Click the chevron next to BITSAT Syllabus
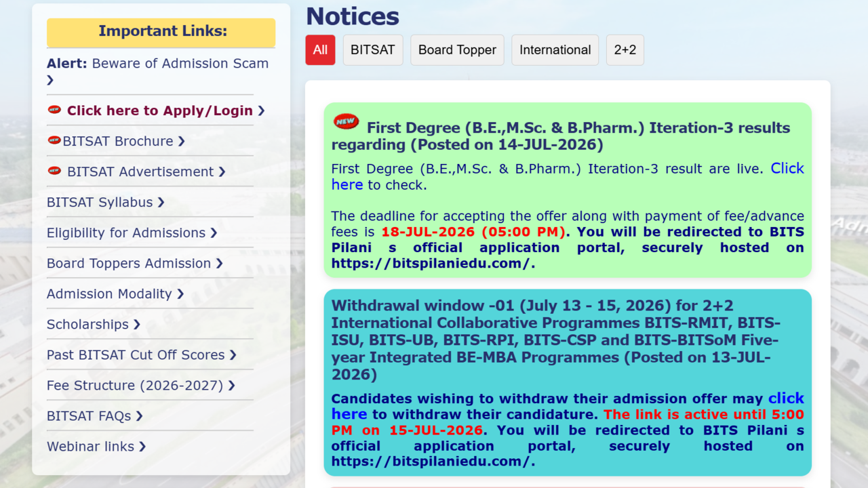 click(161, 202)
